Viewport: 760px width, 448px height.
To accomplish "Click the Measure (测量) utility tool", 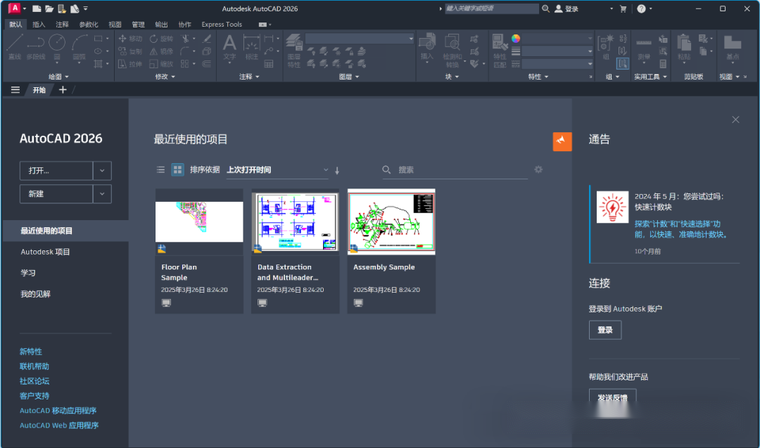I will (644, 48).
